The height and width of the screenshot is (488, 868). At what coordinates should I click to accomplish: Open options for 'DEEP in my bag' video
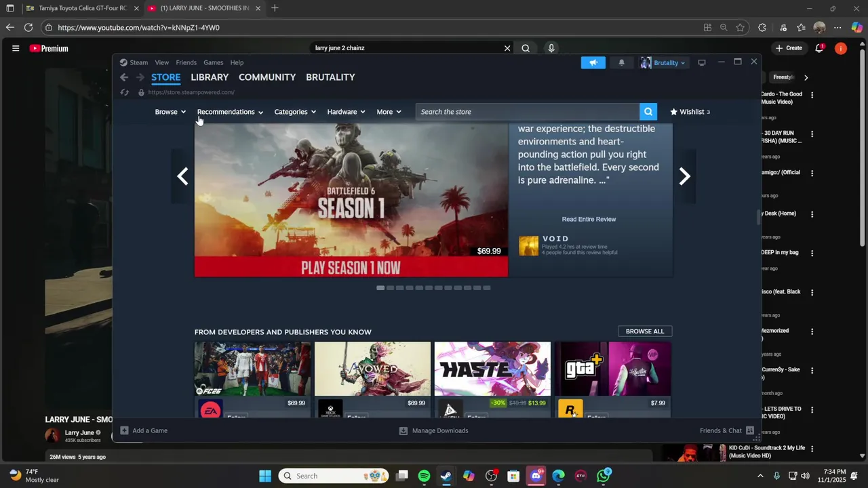pos(812,253)
